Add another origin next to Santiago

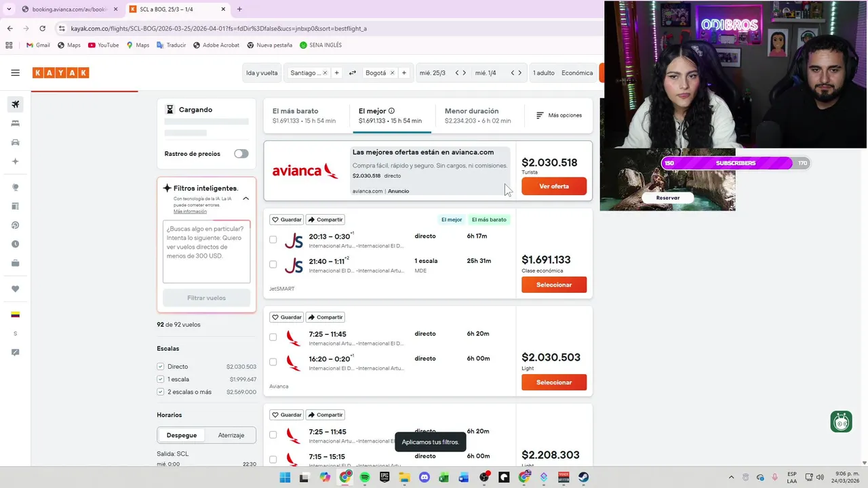click(x=336, y=73)
